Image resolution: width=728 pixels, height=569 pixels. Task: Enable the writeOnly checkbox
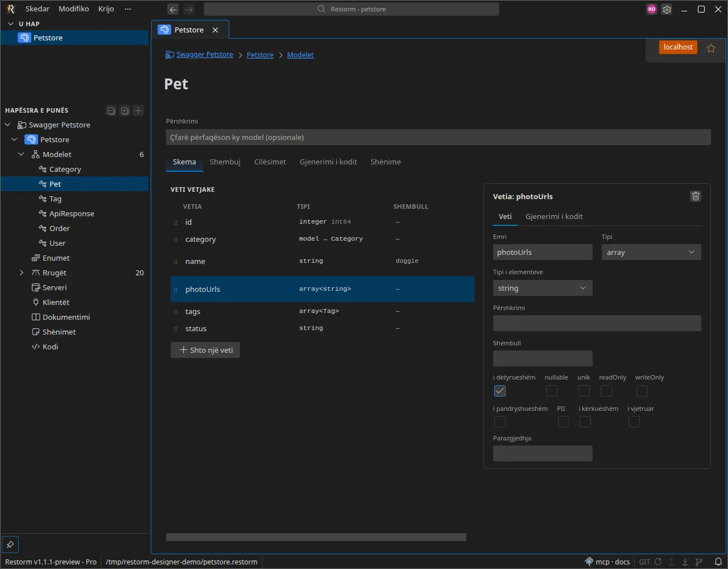(x=642, y=391)
